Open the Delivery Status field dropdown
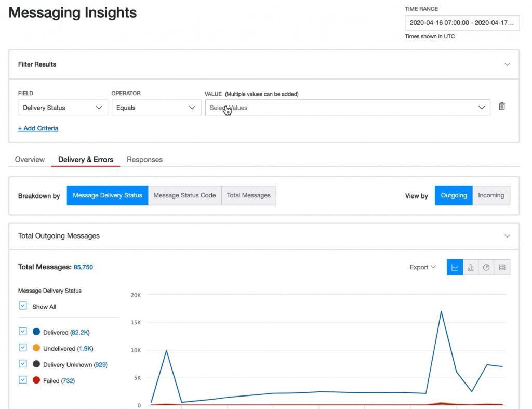The height and width of the screenshot is (409, 532). [62, 108]
